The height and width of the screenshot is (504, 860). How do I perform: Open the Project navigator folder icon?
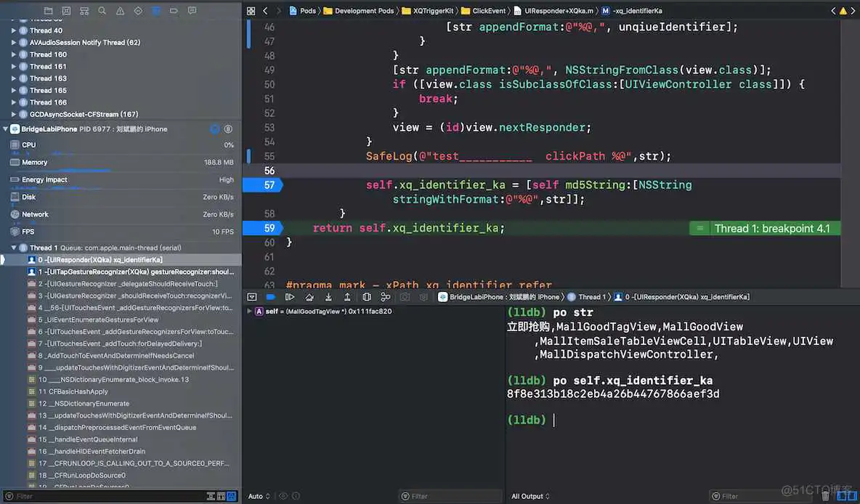(x=49, y=11)
